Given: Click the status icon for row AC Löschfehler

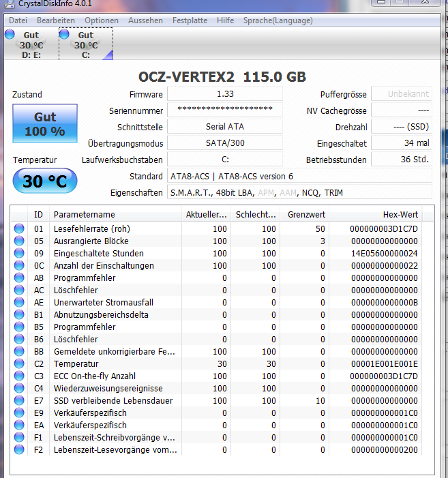Looking at the screenshot, I should 19,290.
